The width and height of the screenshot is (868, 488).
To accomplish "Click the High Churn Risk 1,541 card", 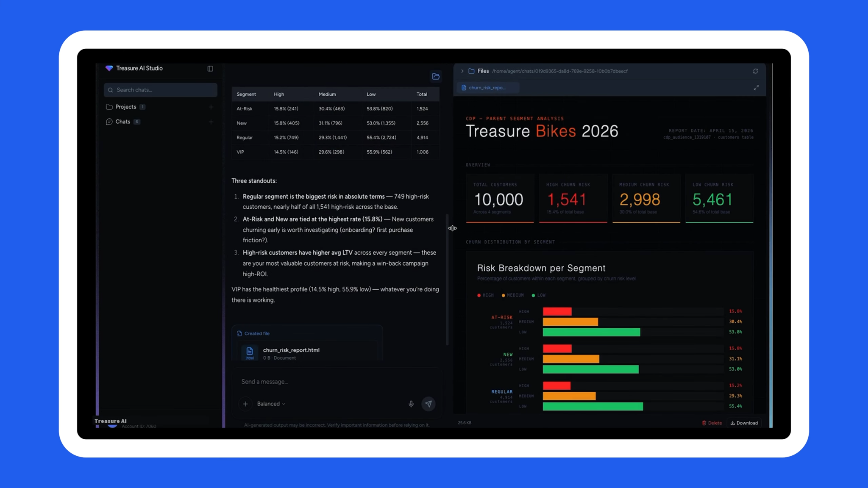I will (573, 198).
